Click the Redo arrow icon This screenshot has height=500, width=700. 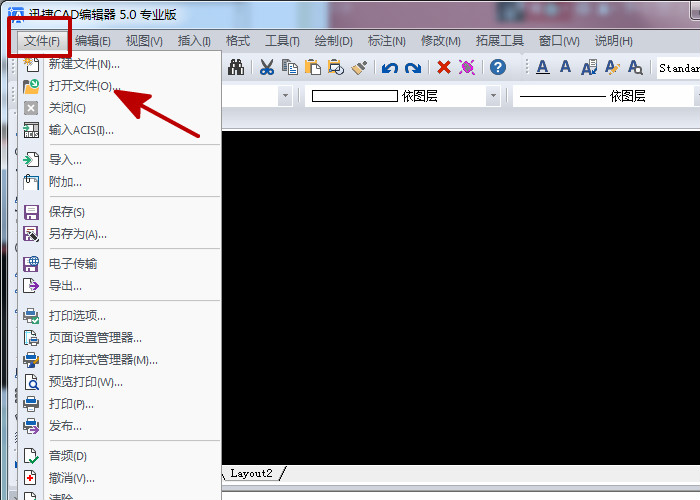point(412,68)
